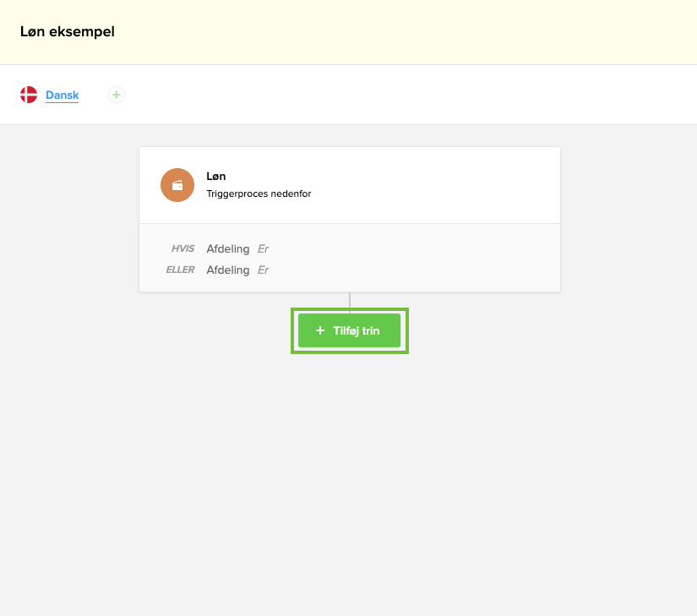This screenshot has height=616, width=697.
Task: Click Afdeling in the ELLER row
Action: coord(228,270)
